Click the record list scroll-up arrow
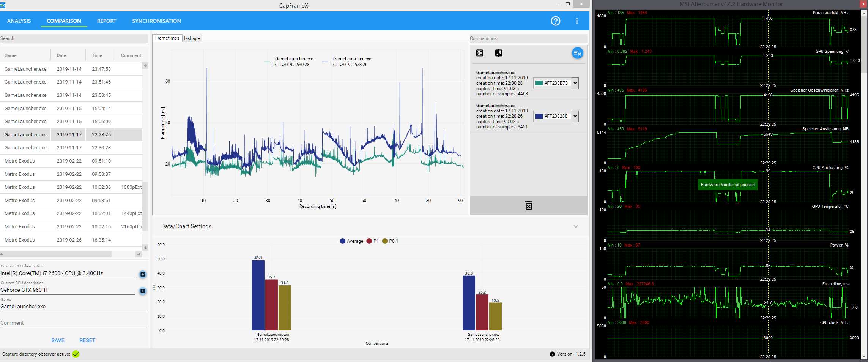This screenshot has width=868, height=362. click(x=145, y=66)
